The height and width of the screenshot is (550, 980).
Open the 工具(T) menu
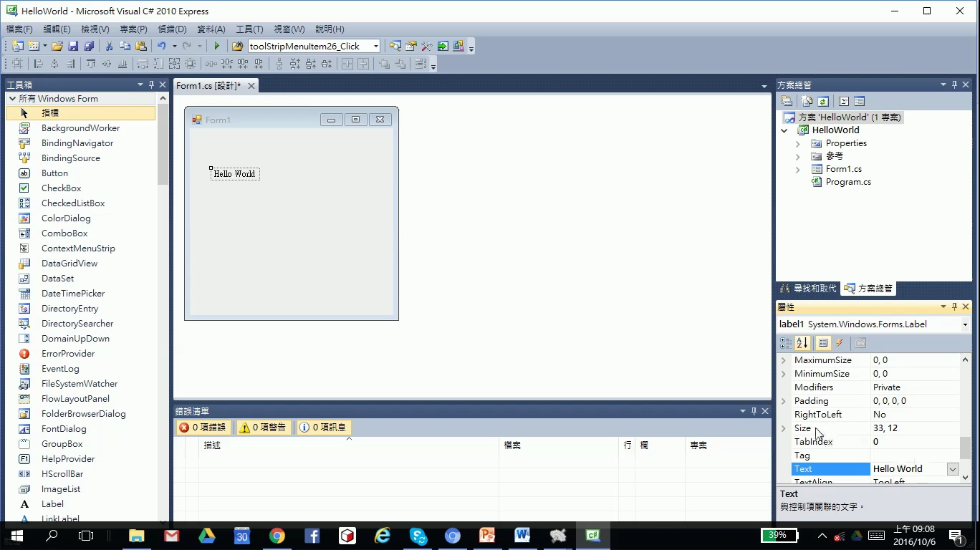pos(249,29)
